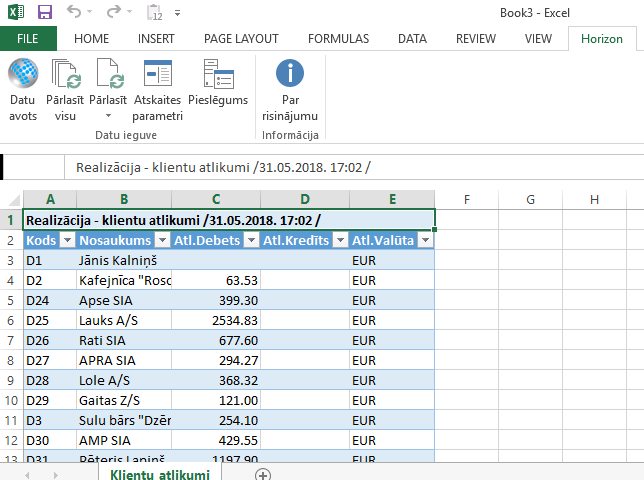Open the Nosaukums column filter dropdown
Screen dimensions: 644x480
161,241
